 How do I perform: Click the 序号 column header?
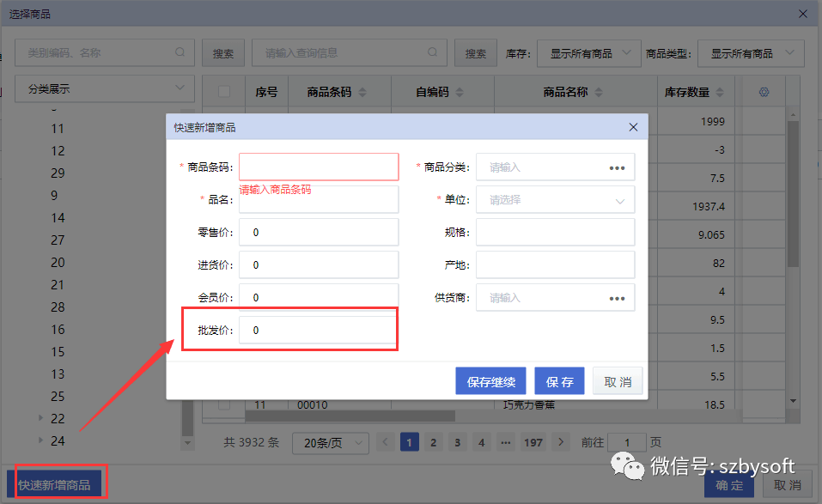pos(266,92)
